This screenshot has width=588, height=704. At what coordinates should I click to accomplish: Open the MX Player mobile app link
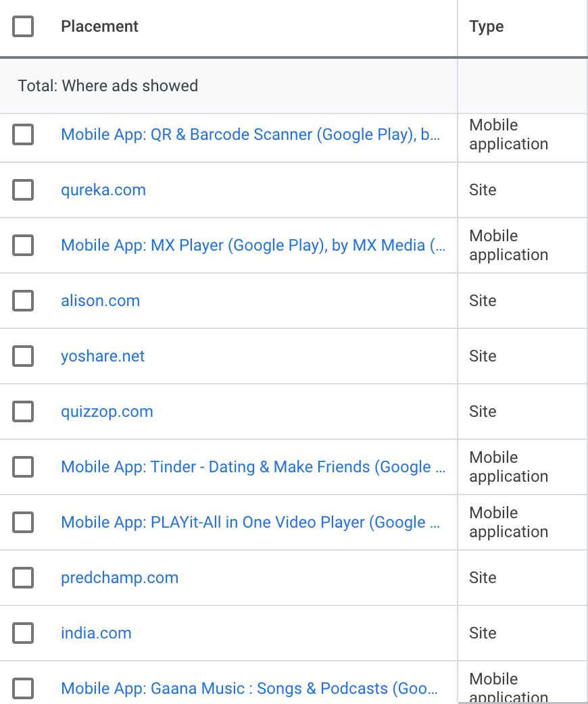tap(253, 245)
